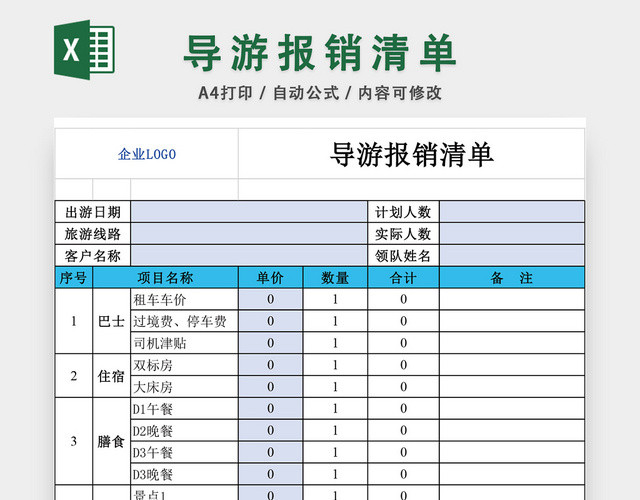Select the 租车车价 item cell
640x500 pixels.
(184, 300)
